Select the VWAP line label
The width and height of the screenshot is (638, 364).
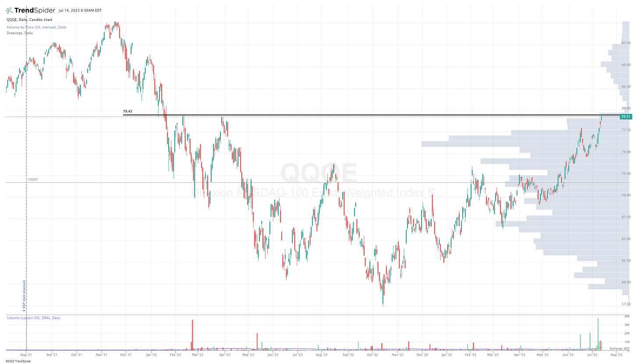pyautogui.click(x=33, y=180)
